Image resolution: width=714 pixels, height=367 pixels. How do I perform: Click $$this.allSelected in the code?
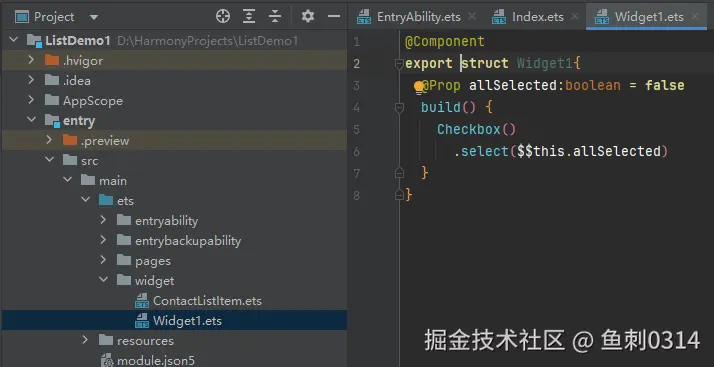589,151
